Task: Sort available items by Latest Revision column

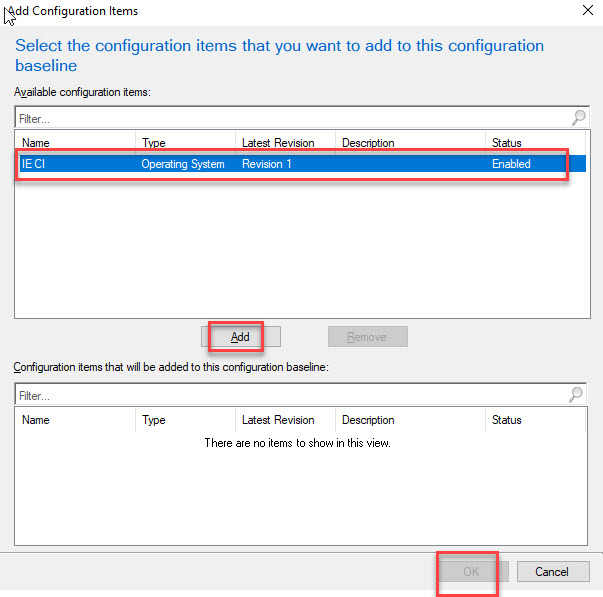Action: point(285,143)
